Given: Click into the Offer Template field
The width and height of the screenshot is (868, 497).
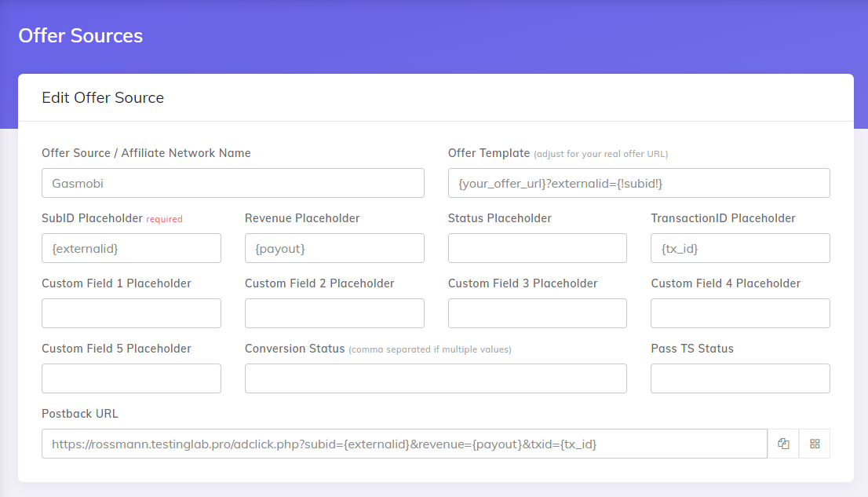Looking at the screenshot, I should point(639,183).
